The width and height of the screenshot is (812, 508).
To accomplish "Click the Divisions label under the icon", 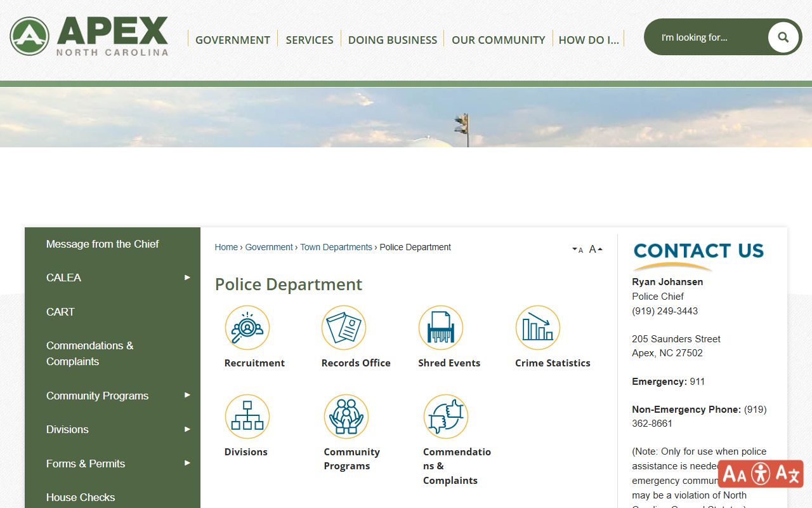I will [246, 452].
